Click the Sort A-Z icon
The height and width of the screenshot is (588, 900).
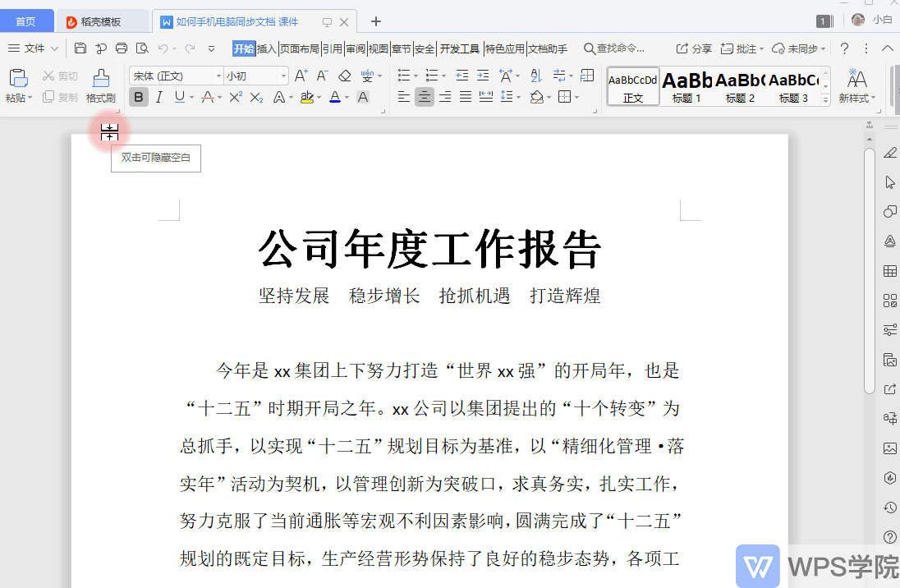click(x=536, y=76)
